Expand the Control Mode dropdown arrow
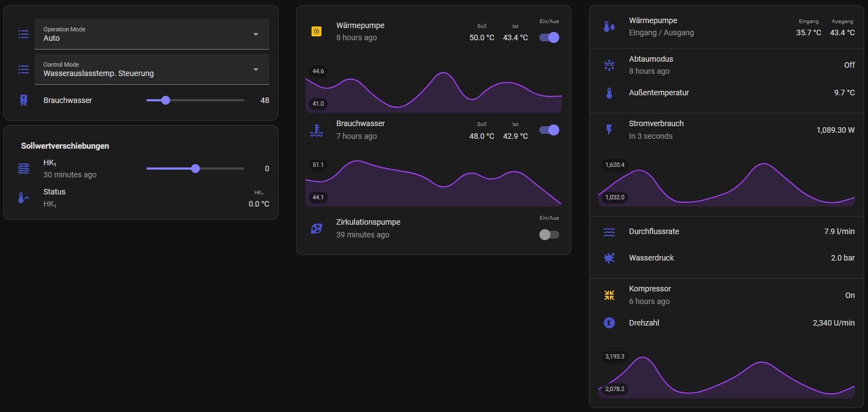 (256, 69)
